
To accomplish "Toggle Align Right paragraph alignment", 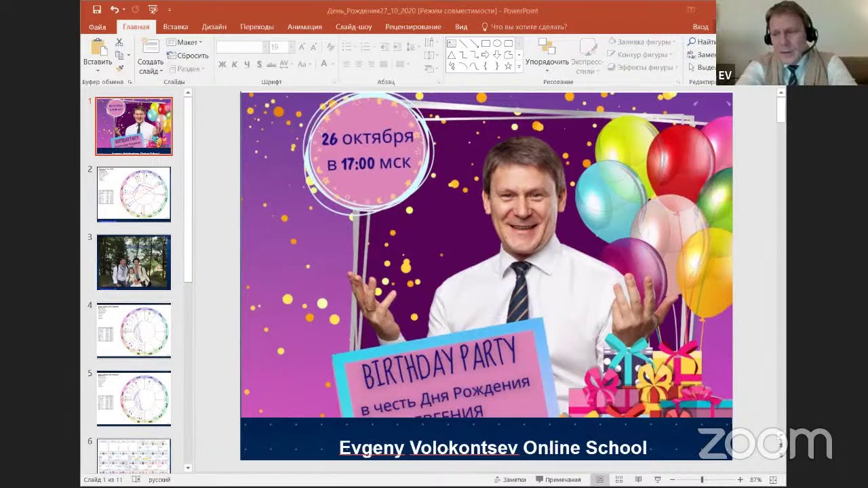I will (371, 64).
